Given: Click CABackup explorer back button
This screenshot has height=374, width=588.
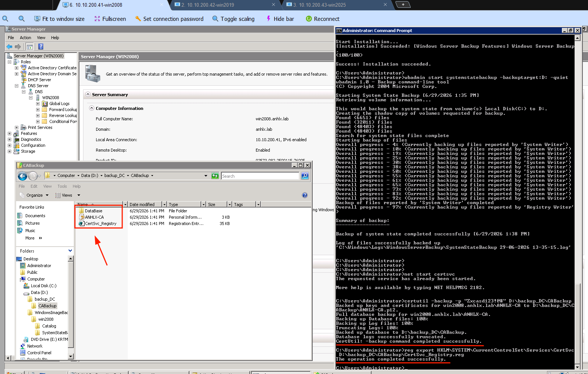Looking at the screenshot, I should point(23,176).
